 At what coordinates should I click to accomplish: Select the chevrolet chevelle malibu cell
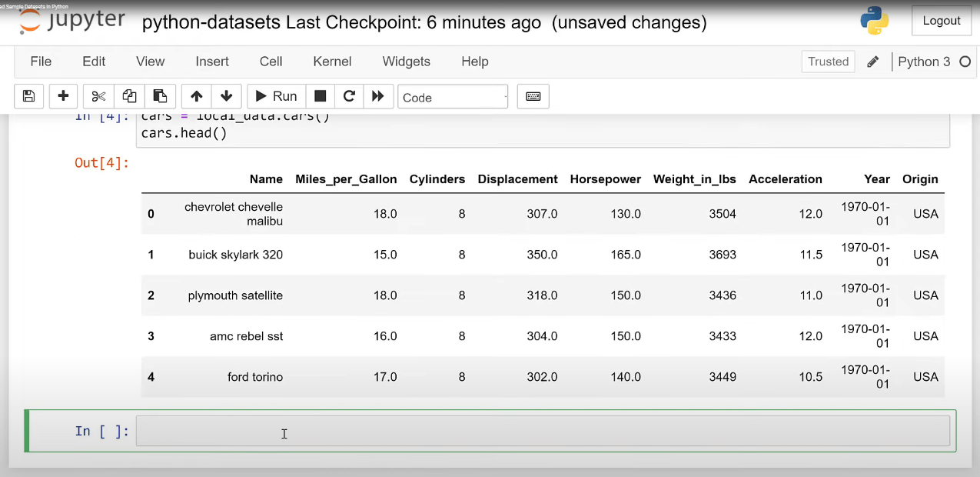(234, 214)
